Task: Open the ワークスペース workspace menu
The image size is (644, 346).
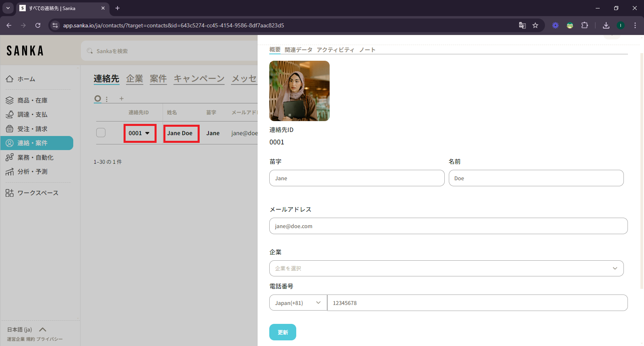Action: 37,193
